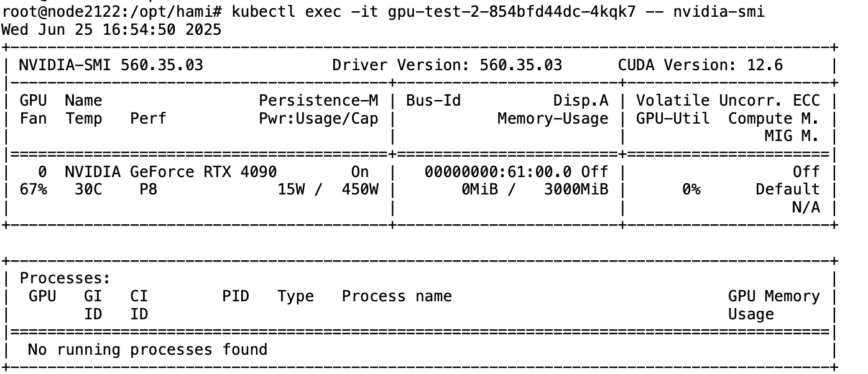Click the P8 performance state value
The height and width of the screenshot is (374, 868).
pos(149,189)
